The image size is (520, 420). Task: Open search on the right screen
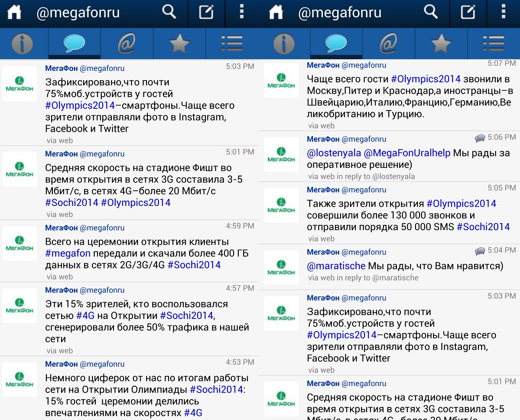pyautogui.click(x=431, y=12)
